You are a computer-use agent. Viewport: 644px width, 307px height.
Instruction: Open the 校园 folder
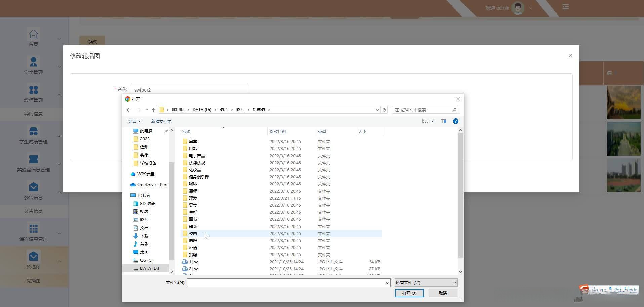(193, 234)
